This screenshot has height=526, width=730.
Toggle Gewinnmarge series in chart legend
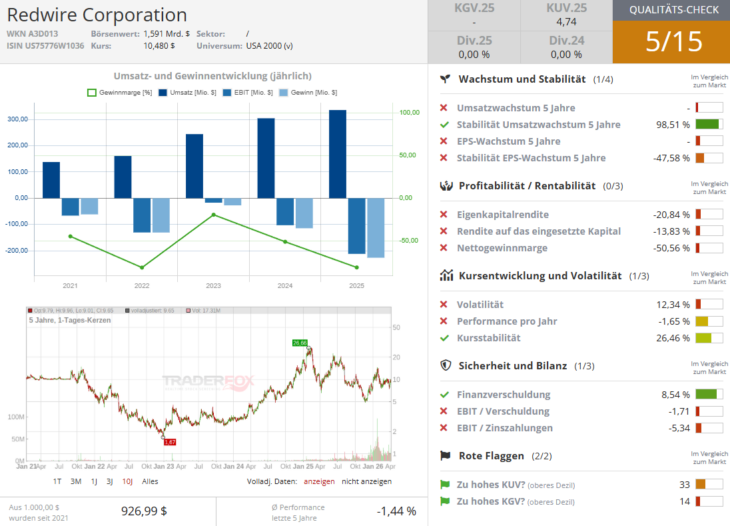coord(122,93)
